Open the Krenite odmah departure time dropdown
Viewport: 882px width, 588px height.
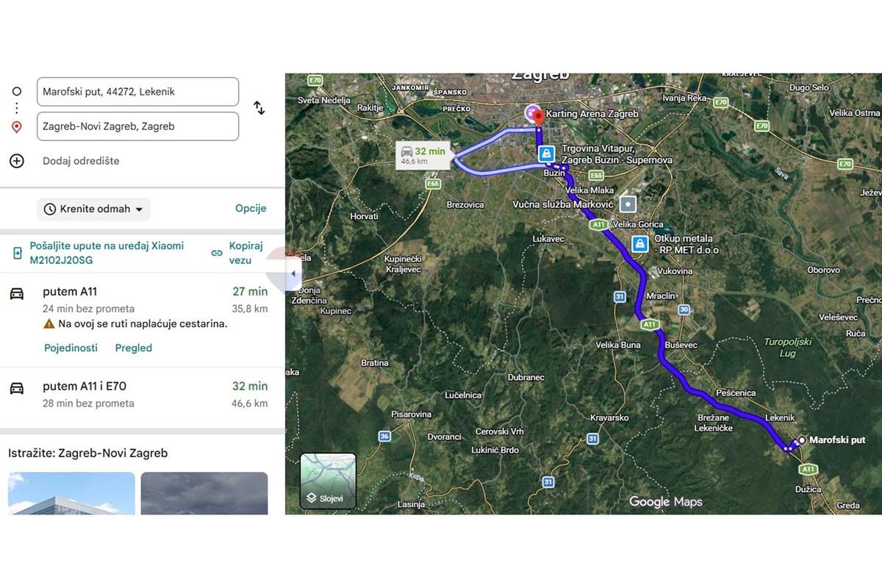coord(93,209)
